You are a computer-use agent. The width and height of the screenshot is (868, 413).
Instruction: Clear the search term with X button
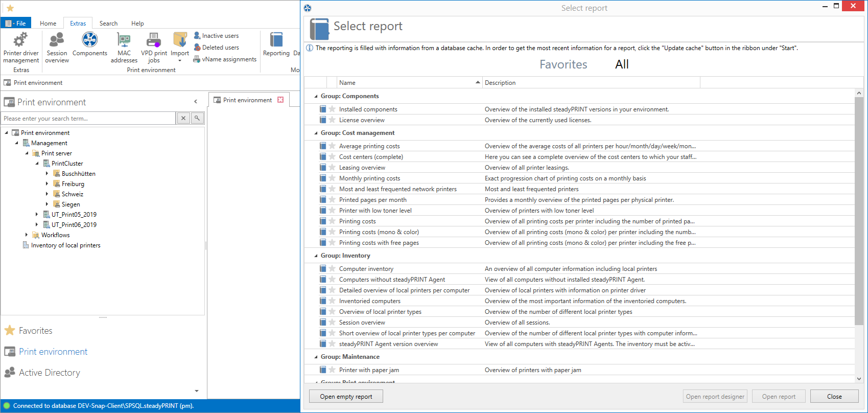tap(183, 118)
